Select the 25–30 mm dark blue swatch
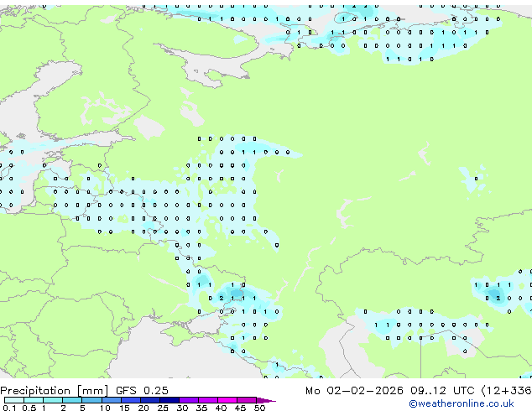The width and height of the screenshot is (532, 411). pyautogui.click(x=169, y=400)
